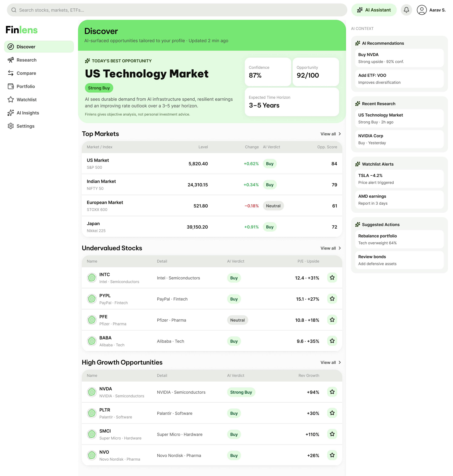Click the Opp. Score column header

coord(327,147)
